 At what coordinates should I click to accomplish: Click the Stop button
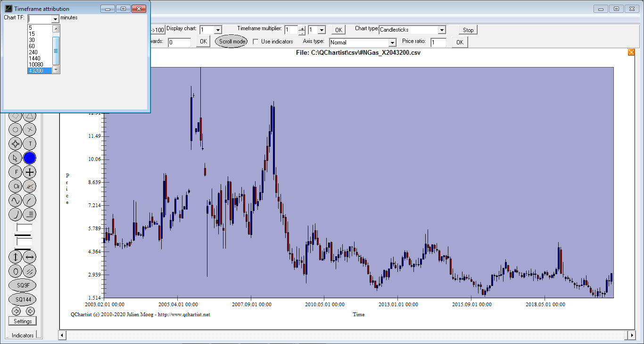pos(468,30)
